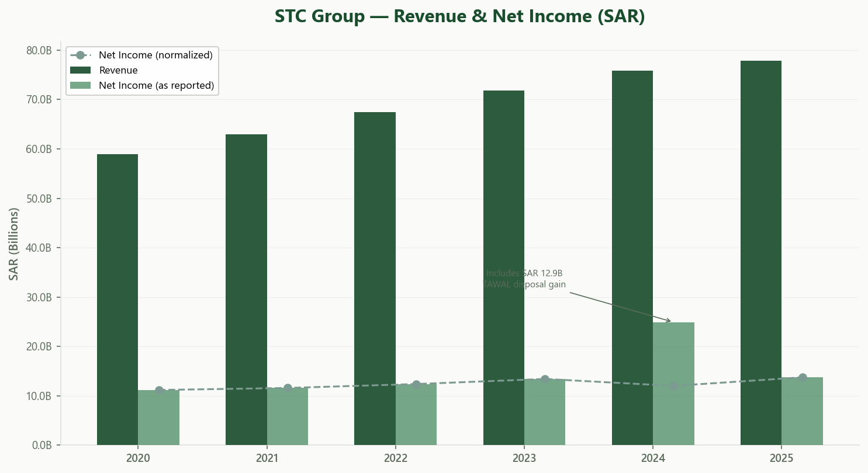Click the 40.0B y-axis tick label
This screenshot has width=868, height=473.
tap(39, 248)
